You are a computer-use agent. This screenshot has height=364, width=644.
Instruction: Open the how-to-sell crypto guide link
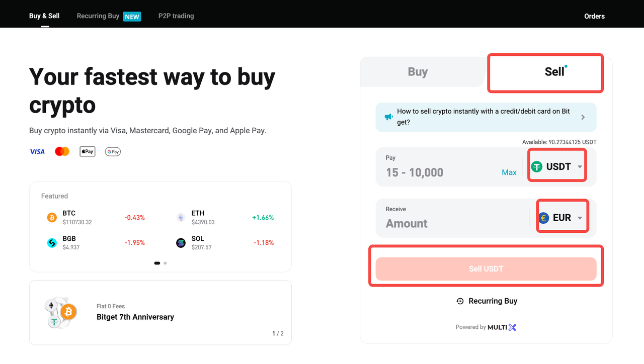(484, 117)
